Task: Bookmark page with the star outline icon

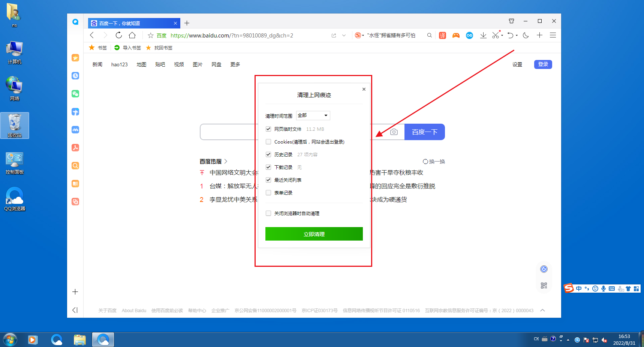Action: point(150,36)
